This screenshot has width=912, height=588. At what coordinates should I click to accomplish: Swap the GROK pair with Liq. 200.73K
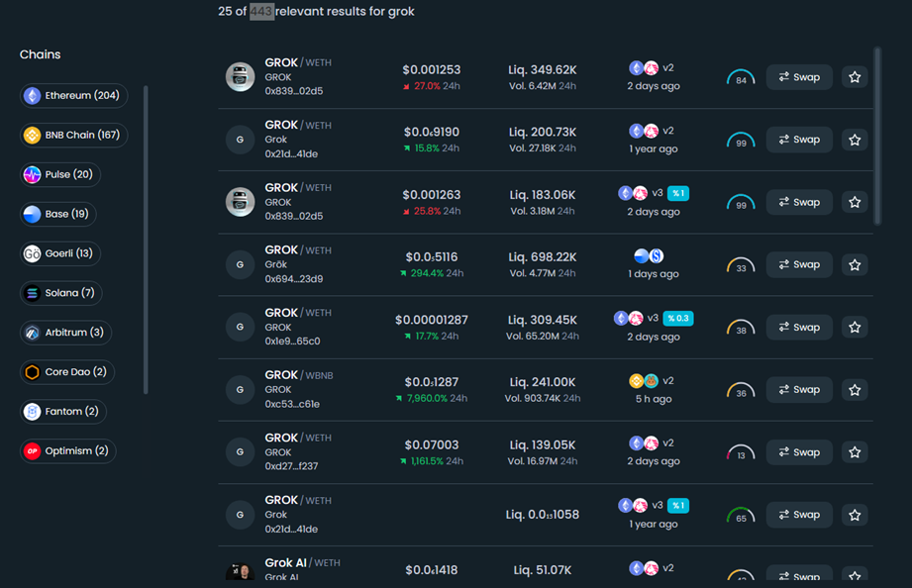click(x=799, y=140)
